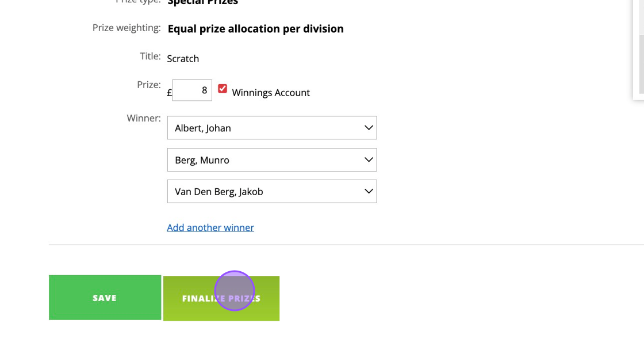Click the chevron on Van Den Berg dropdown
The image size is (644, 361).
click(x=369, y=191)
